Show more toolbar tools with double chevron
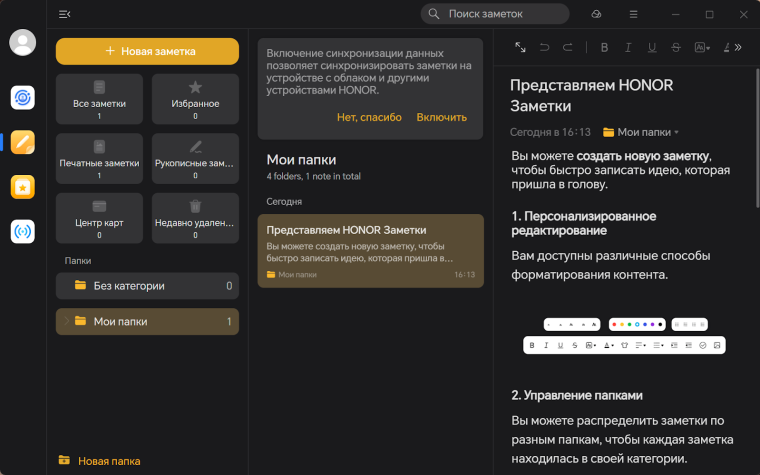Viewport: 760px width, 475px height. pos(738,48)
